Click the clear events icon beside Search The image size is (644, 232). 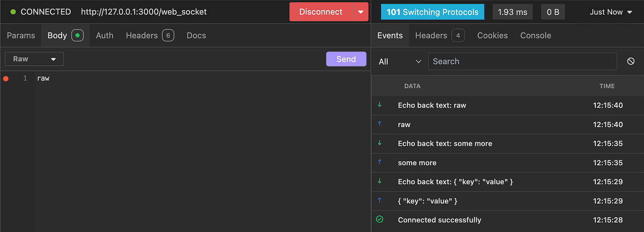[x=631, y=61]
